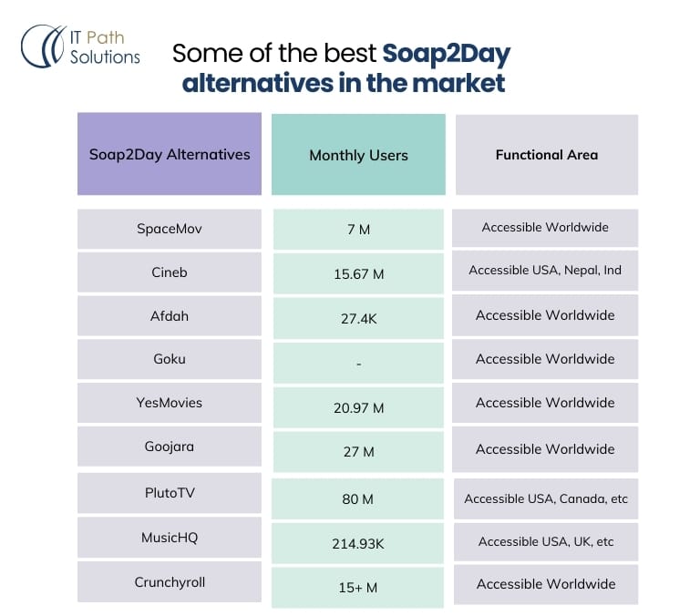Viewport: 700px width, 616px height.
Task: Click the Soap2Day alternatives title text
Action: (x=342, y=68)
